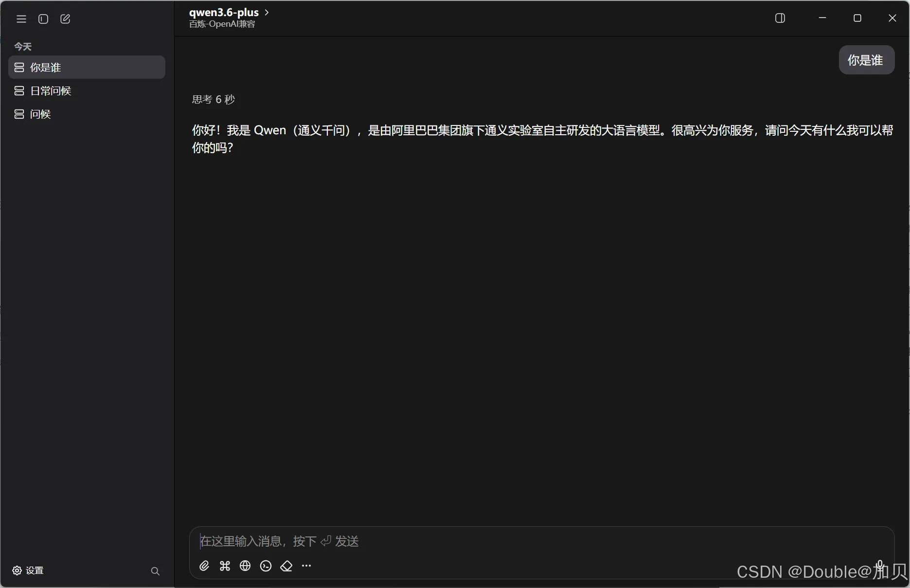Open the hamburger menu icon
The image size is (910, 588).
point(21,19)
